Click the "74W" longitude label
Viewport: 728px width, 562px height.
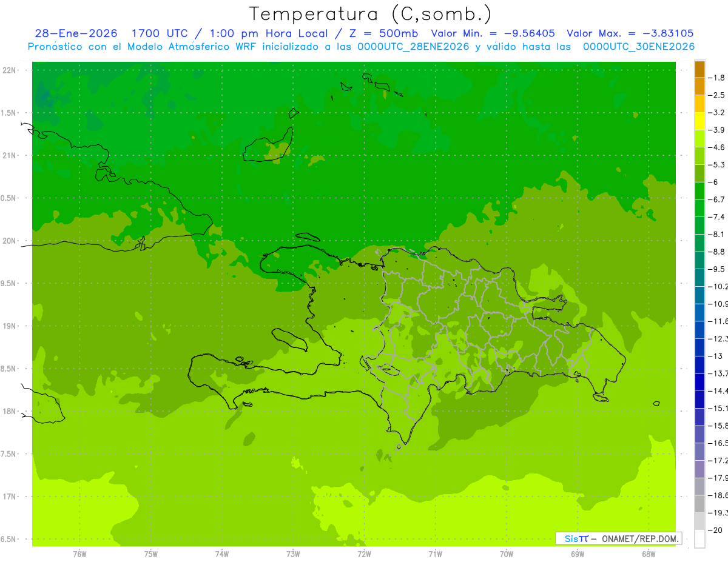coord(222,554)
